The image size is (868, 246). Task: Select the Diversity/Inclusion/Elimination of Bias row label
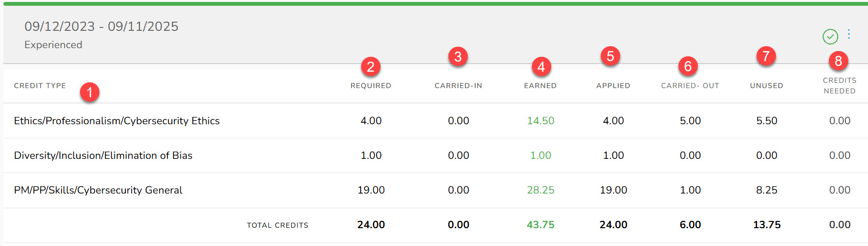click(103, 155)
